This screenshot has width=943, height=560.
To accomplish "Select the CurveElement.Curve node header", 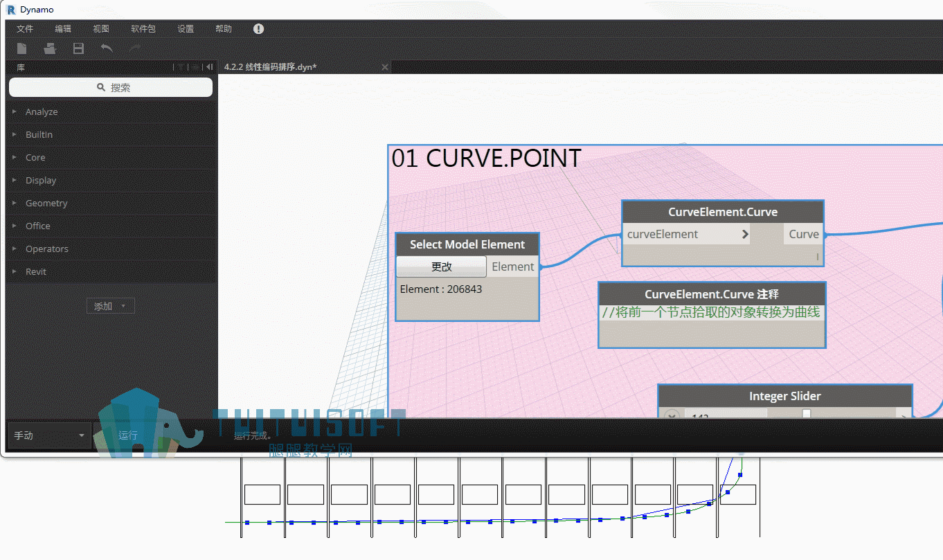I will pos(723,213).
